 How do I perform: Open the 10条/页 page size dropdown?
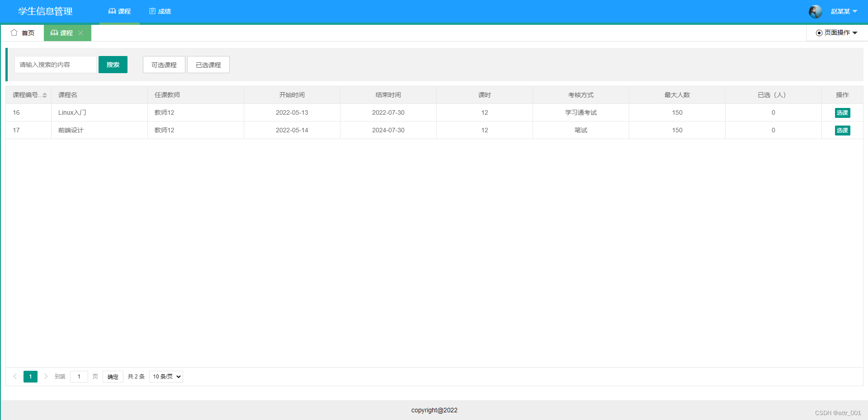(165, 376)
